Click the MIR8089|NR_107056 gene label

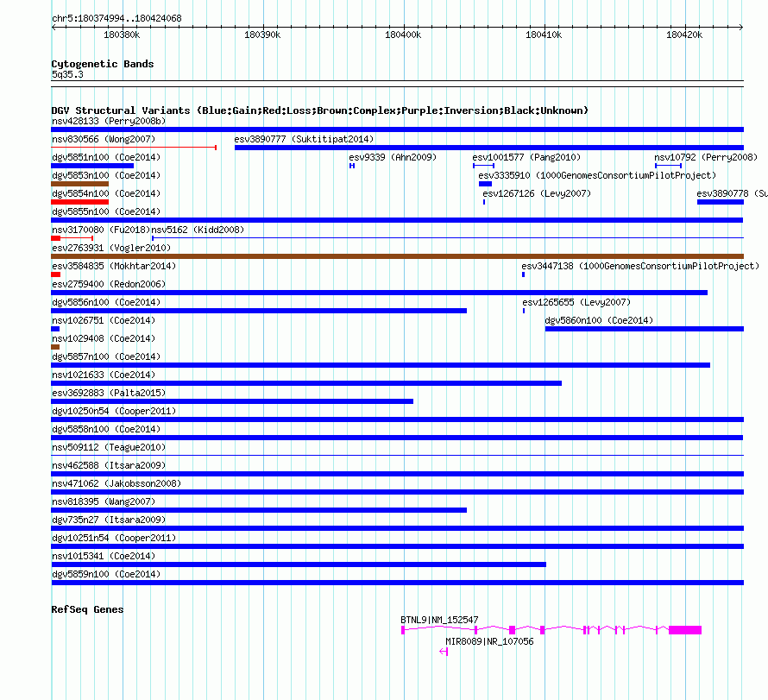(x=489, y=641)
